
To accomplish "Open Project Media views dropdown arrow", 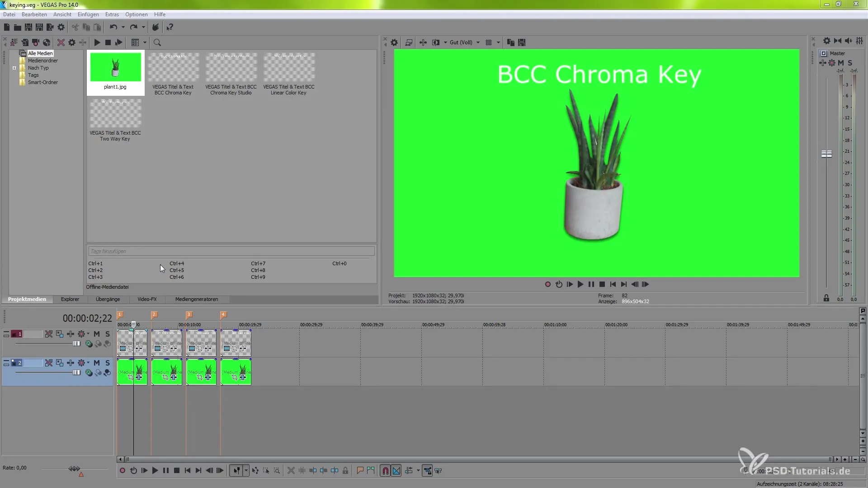I will click(x=145, y=42).
